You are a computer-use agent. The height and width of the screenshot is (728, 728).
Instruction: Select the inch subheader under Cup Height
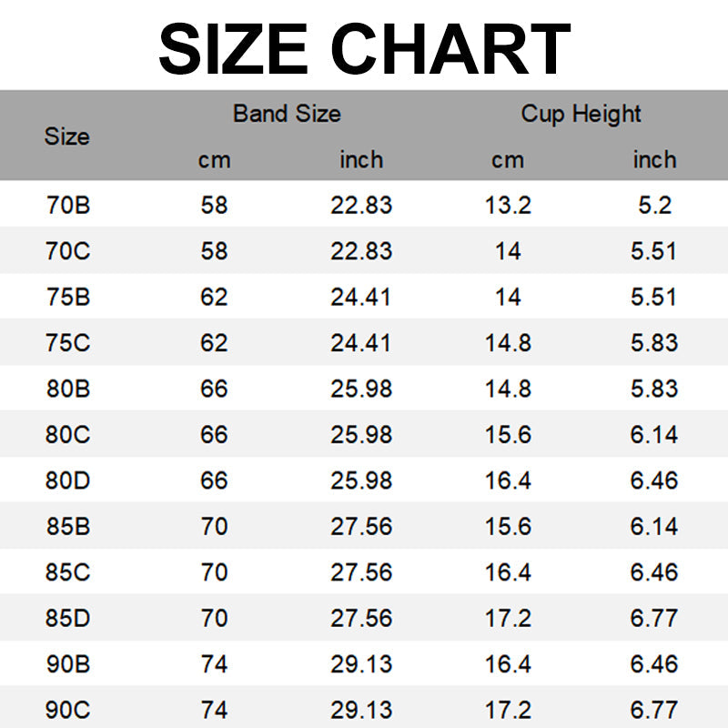point(654,160)
